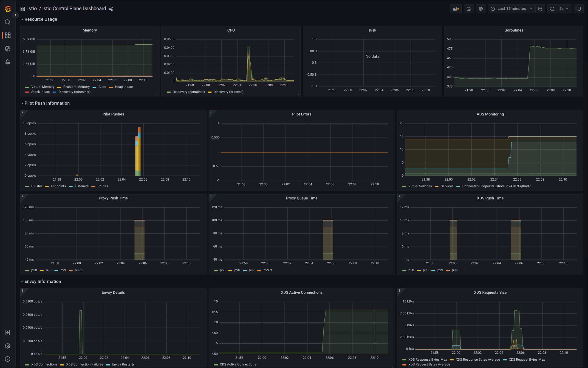Toggle XDS Active Connections legend entry
This screenshot has width=588, height=368.
point(238,364)
